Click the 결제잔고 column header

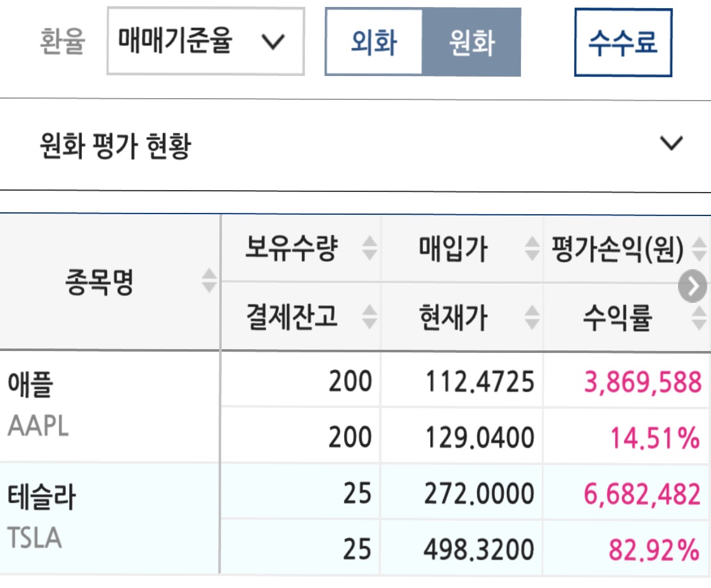click(x=291, y=316)
